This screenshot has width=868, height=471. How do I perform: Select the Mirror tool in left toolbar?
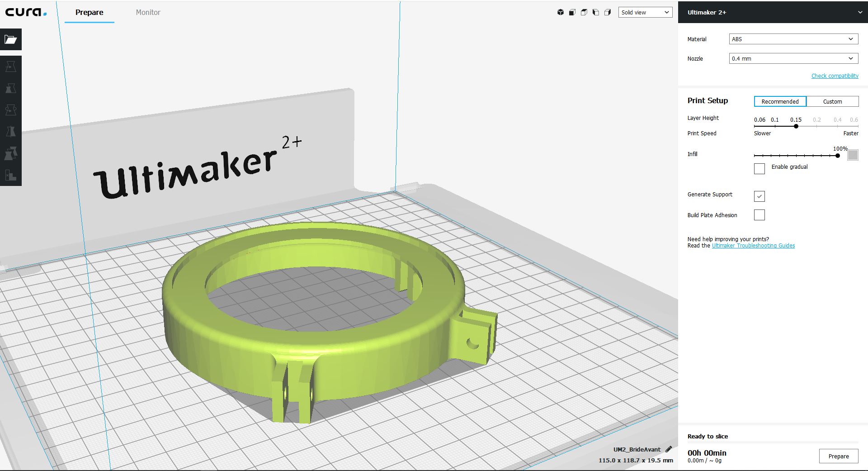[x=11, y=132]
